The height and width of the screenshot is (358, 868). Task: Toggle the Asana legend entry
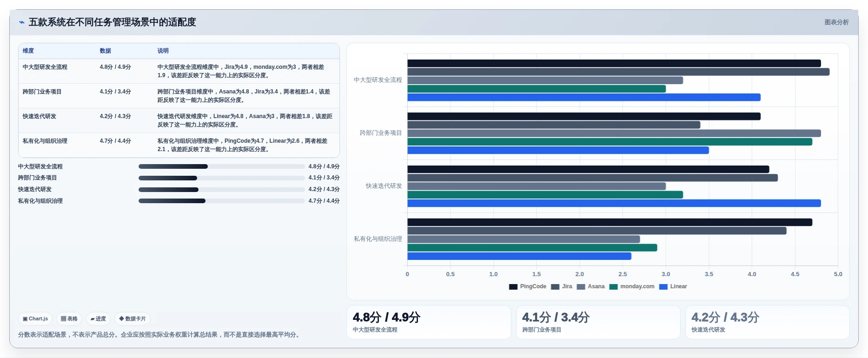click(591, 286)
